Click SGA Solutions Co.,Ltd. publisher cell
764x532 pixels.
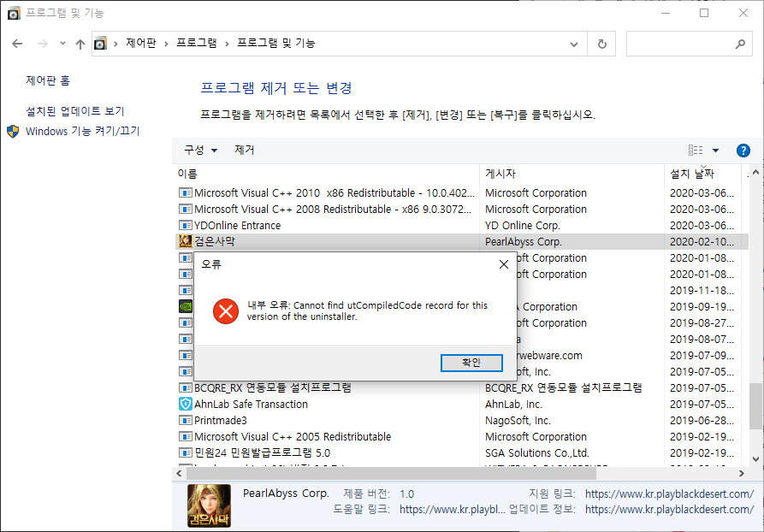coord(537,453)
